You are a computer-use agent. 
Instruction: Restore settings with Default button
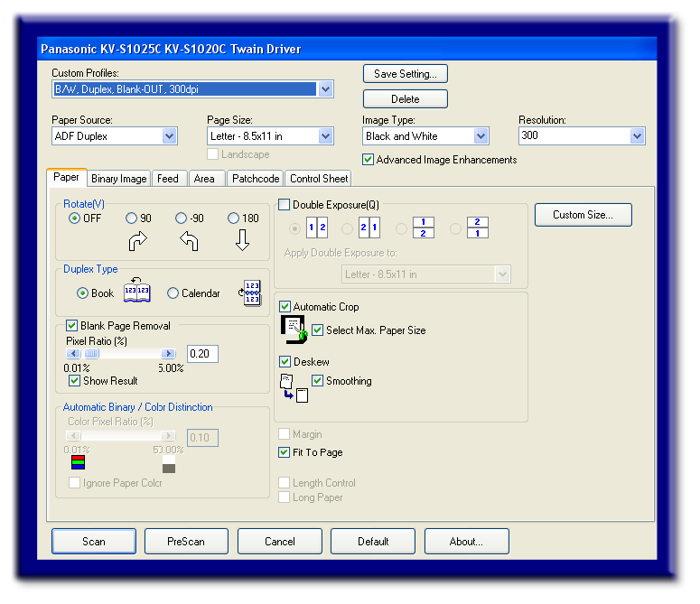[373, 542]
